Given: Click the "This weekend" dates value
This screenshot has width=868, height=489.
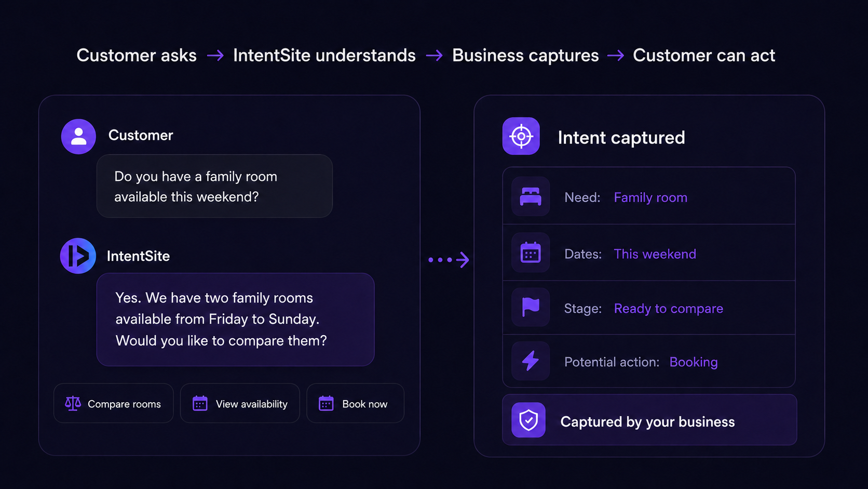Looking at the screenshot, I should pyautogui.click(x=655, y=254).
